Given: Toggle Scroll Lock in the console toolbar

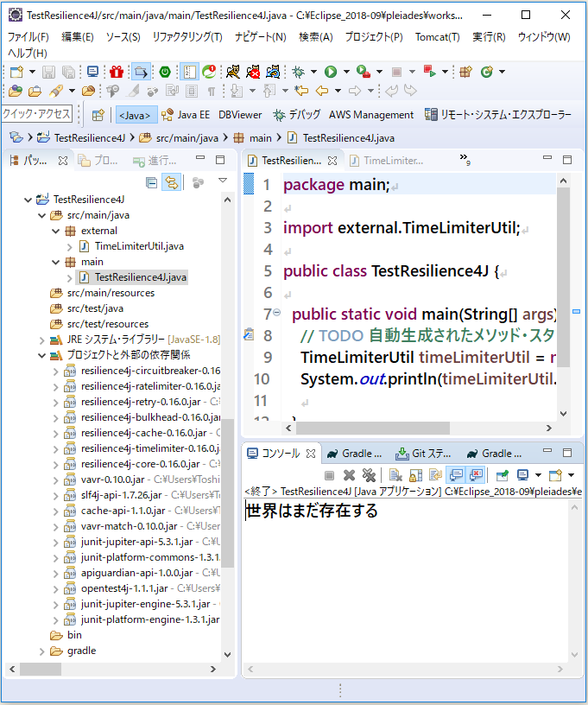Looking at the screenshot, I should tap(416, 475).
